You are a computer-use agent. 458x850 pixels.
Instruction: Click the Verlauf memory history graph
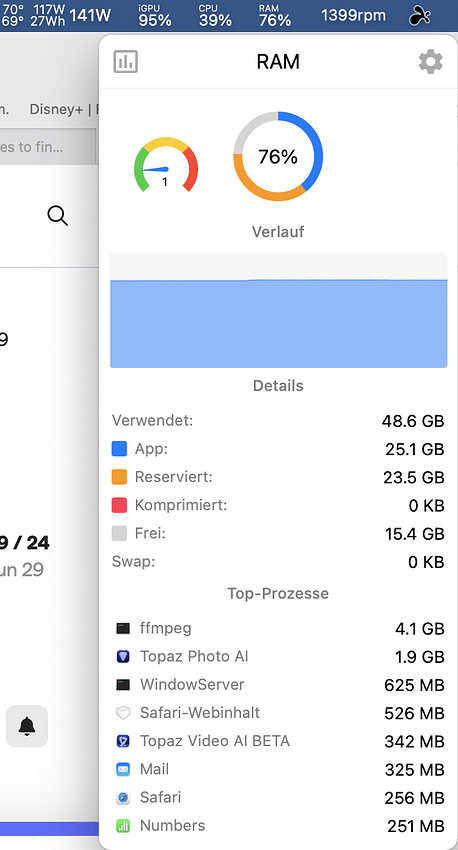tap(279, 311)
